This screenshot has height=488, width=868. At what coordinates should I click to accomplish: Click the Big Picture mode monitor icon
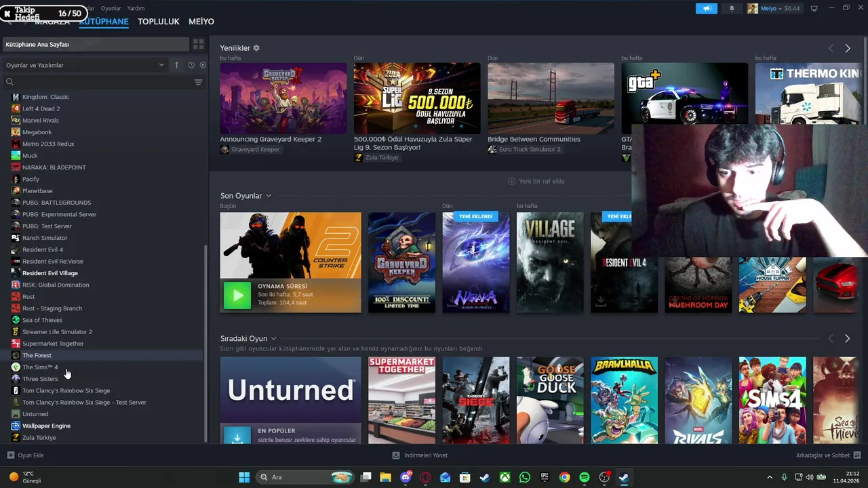click(814, 8)
